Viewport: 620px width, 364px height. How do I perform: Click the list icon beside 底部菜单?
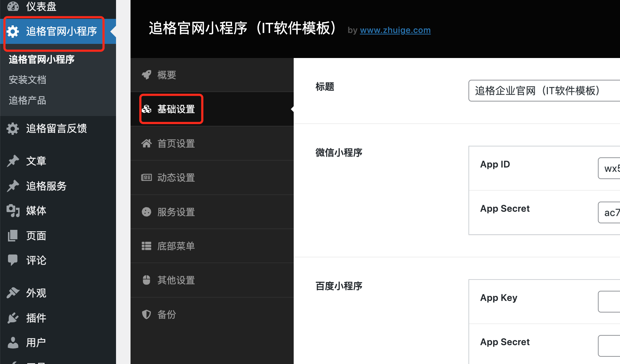click(x=146, y=246)
